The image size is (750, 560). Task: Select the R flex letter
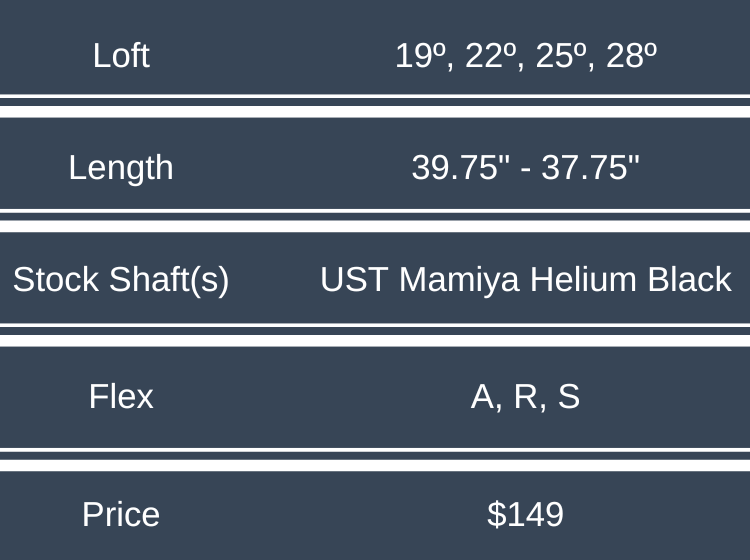(526, 397)
